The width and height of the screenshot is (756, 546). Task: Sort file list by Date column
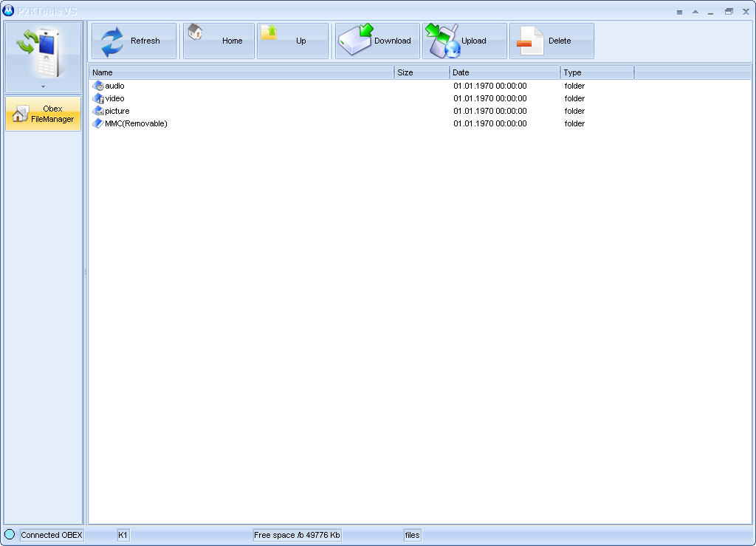click(x=505, y=72)
